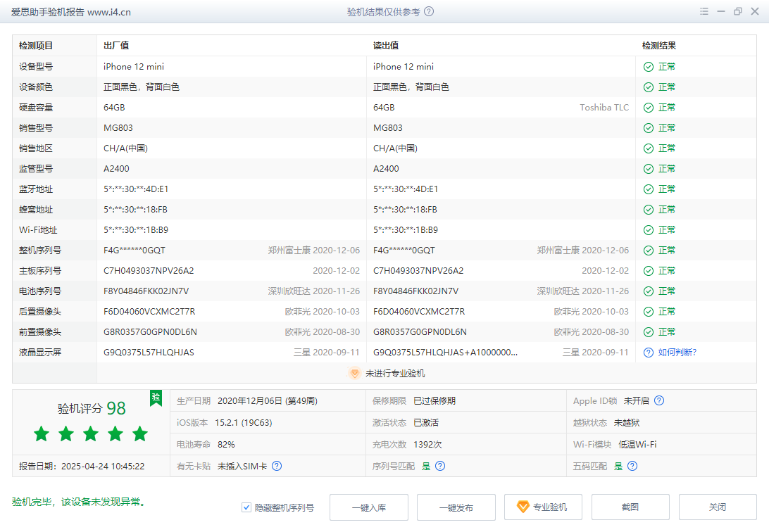Open the 如何判断? link
This screenshot has height=532, width=769.
coord(677,353)
